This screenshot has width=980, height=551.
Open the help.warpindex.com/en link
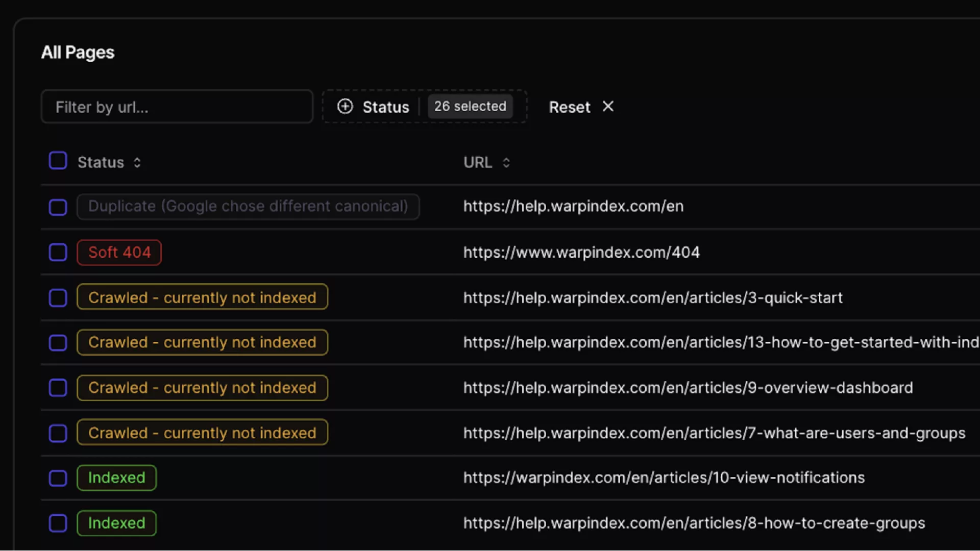coord(573,206)
